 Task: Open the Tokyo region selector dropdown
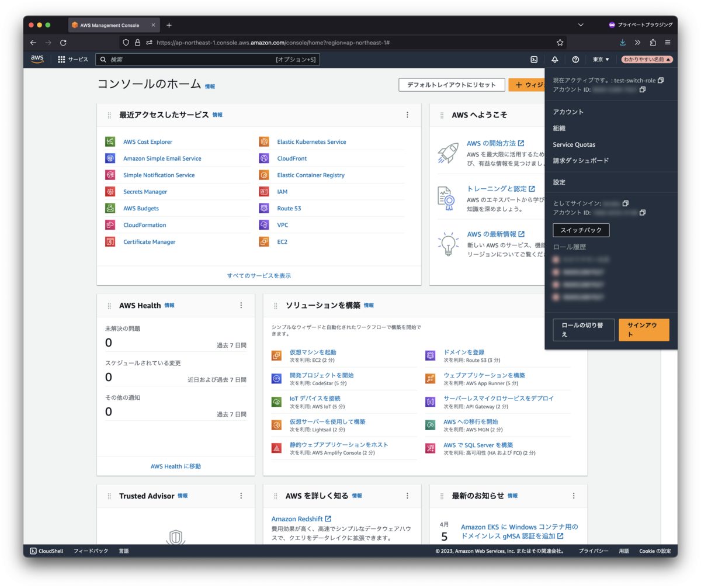601,59
